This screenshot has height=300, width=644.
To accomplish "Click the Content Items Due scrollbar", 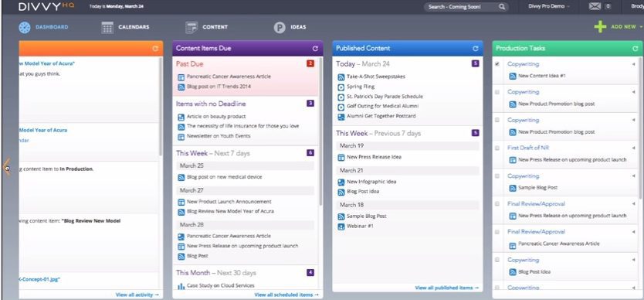I will pos(320,131).
